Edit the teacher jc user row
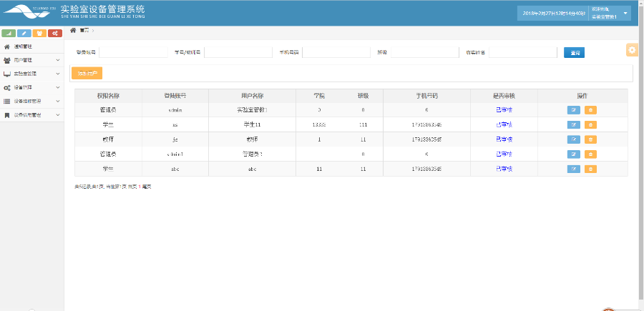Screen dimensions: 644x311 573,139
